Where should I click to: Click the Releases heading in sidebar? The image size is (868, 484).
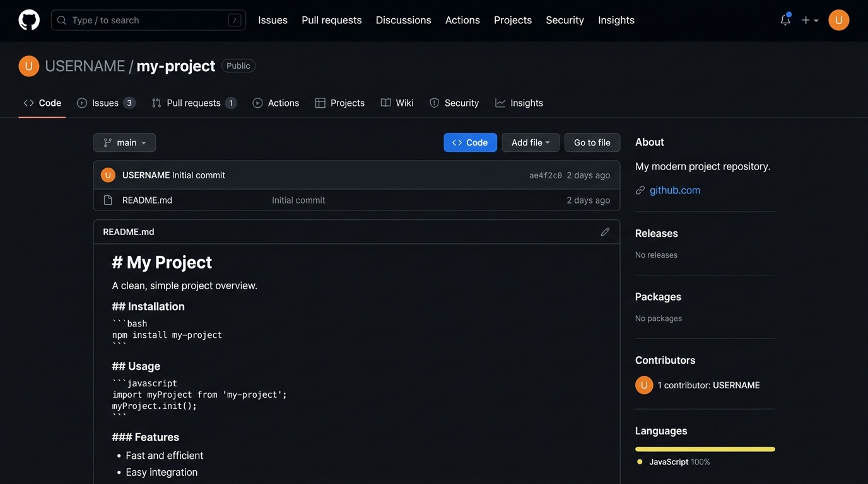click(657, 233)
